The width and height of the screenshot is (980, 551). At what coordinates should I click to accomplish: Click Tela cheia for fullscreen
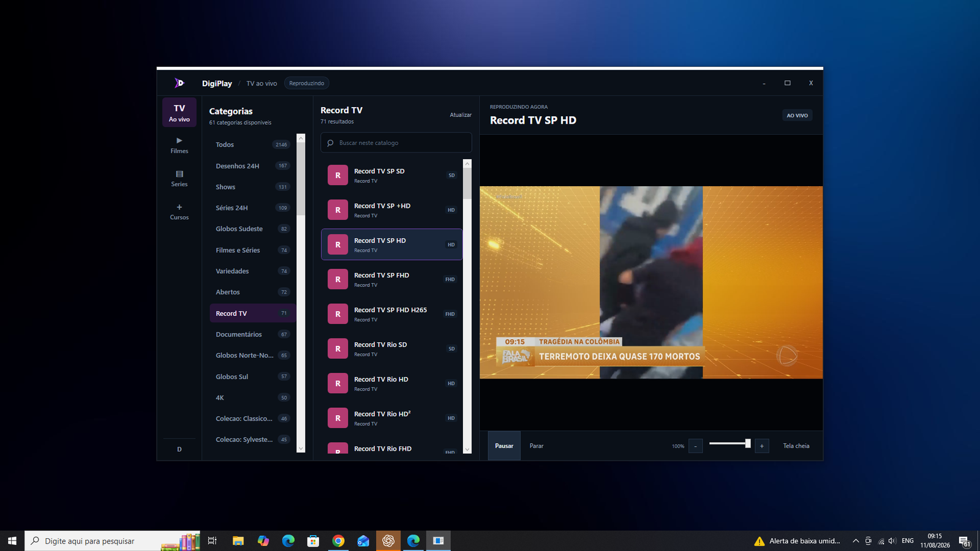tap(796, 446)
